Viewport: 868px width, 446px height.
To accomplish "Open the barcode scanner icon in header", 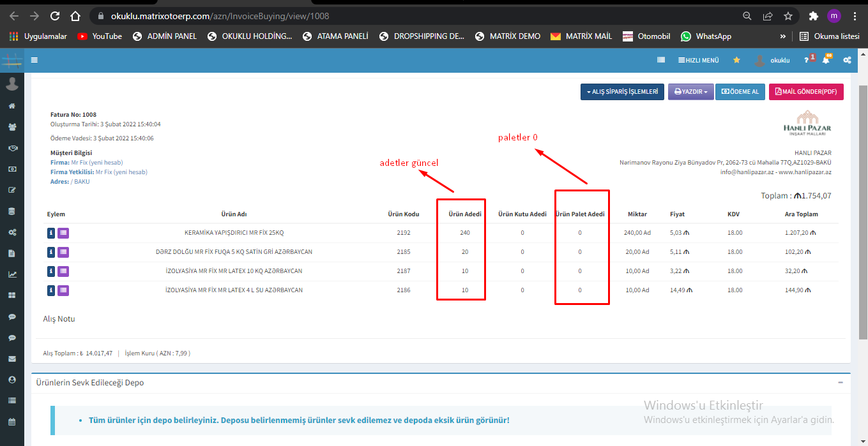I will tap(661, 60).
